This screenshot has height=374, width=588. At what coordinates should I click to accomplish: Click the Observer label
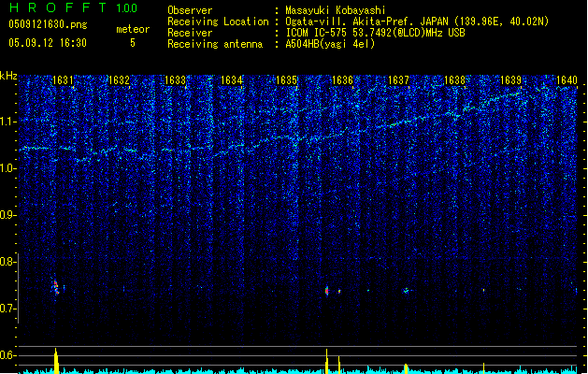tap(190, 10)
